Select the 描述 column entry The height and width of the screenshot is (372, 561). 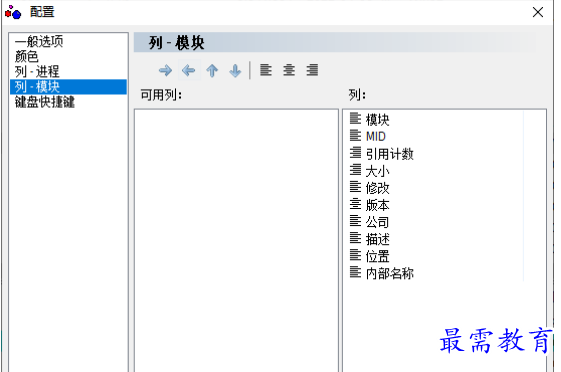tap(377, 239)
